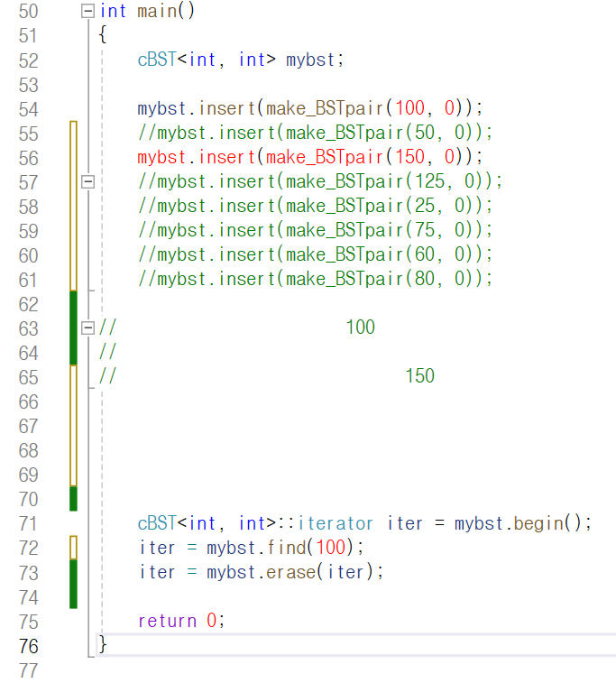Click line number 71 in the gutter
Screen dimensions: 616x683
(x=29, y=523)
